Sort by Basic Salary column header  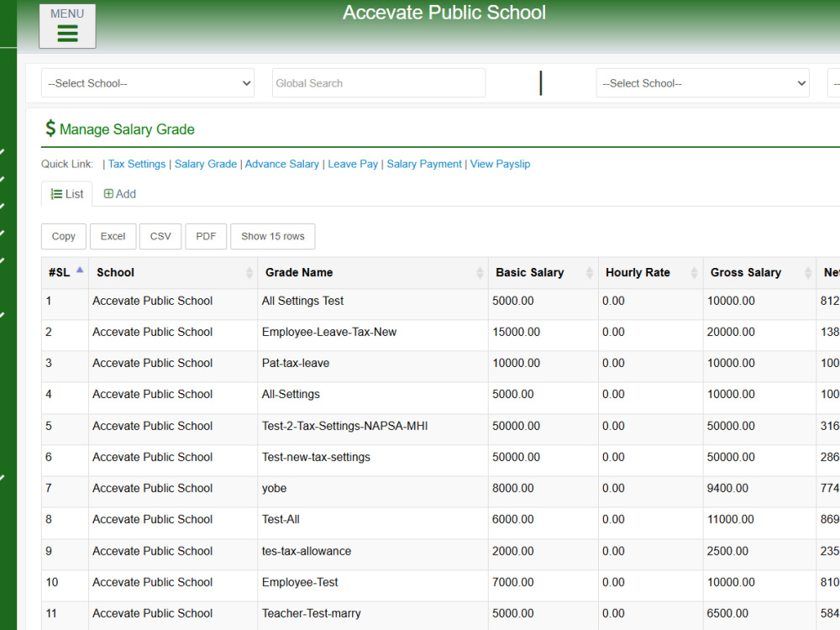coord(543,273)
